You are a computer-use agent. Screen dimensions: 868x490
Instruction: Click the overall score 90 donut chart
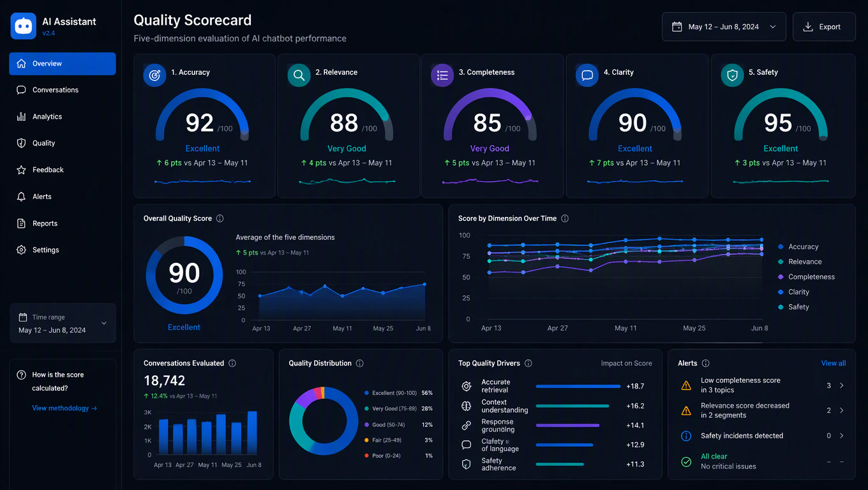click(184, 274)
